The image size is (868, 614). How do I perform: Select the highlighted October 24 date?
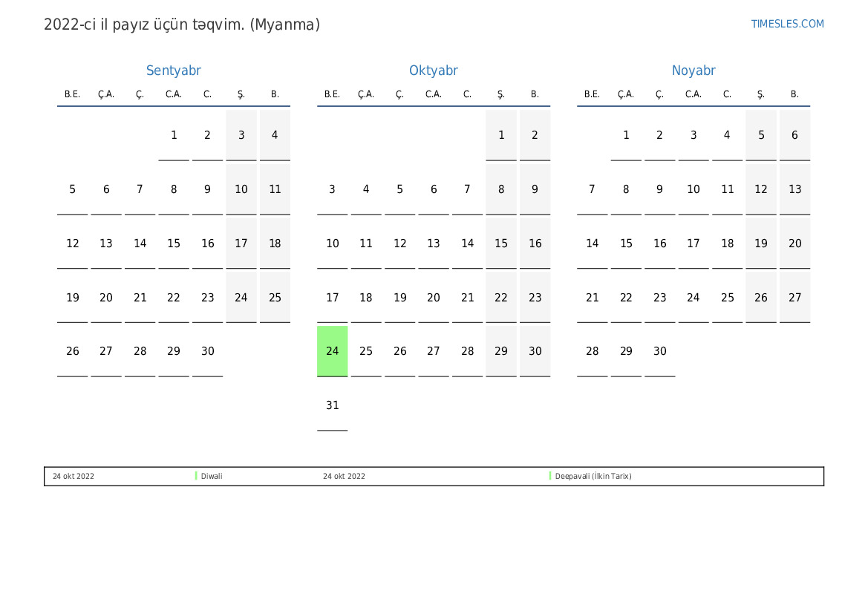coord(332,351)
